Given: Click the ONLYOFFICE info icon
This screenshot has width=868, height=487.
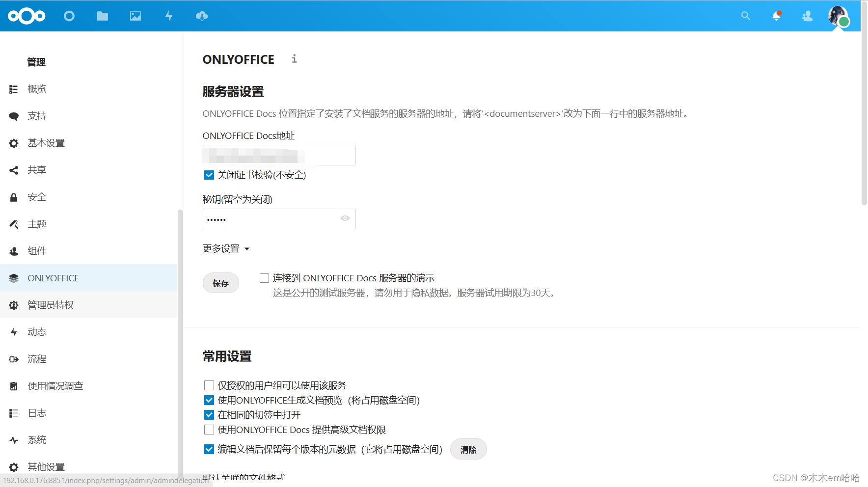Looking at the screenshot, I should coord(294,59).
